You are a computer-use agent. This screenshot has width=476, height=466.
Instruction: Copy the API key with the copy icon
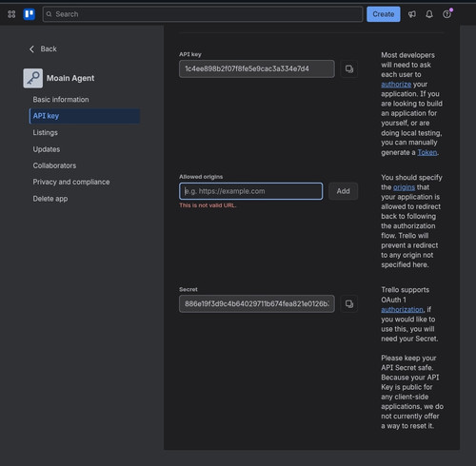pos(349,68)
